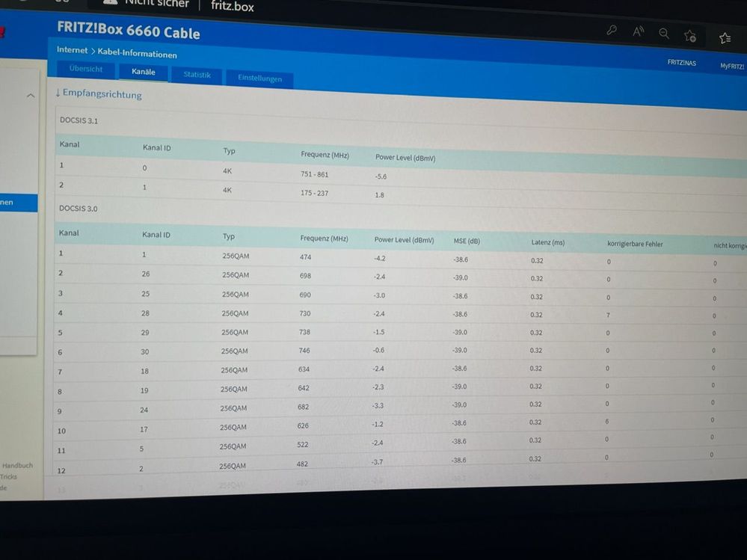
Task: Add page to favorites star icon
Action: [690, 36]
